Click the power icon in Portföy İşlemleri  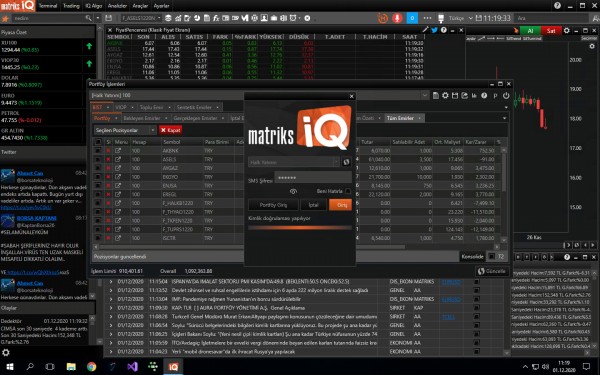506,96
